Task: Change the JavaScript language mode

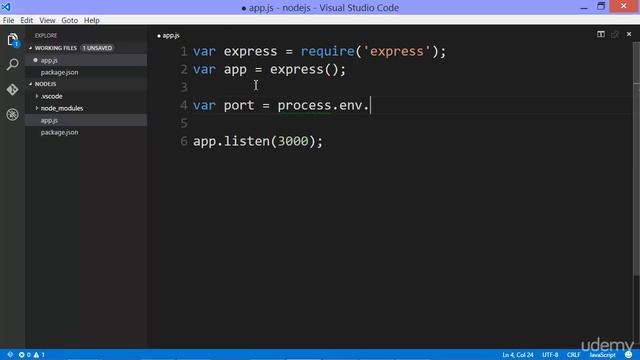Action: (x=602, y=355)
